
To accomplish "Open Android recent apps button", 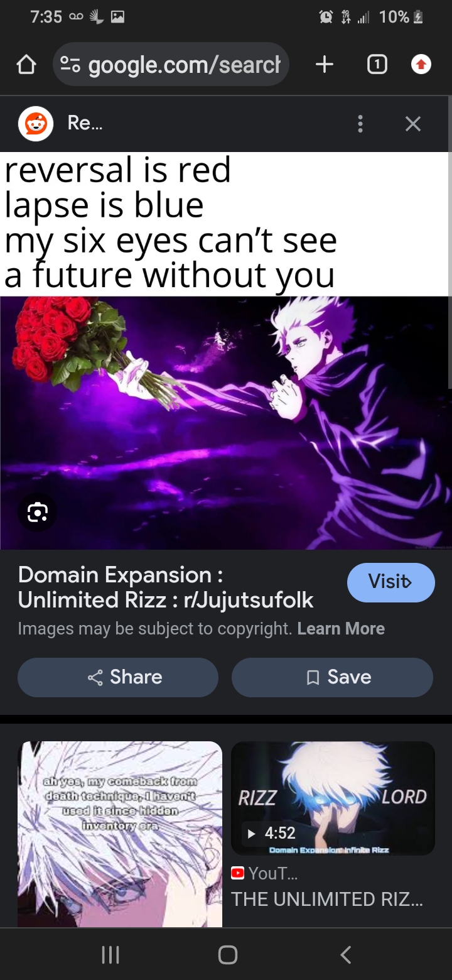I will (110, 955).
